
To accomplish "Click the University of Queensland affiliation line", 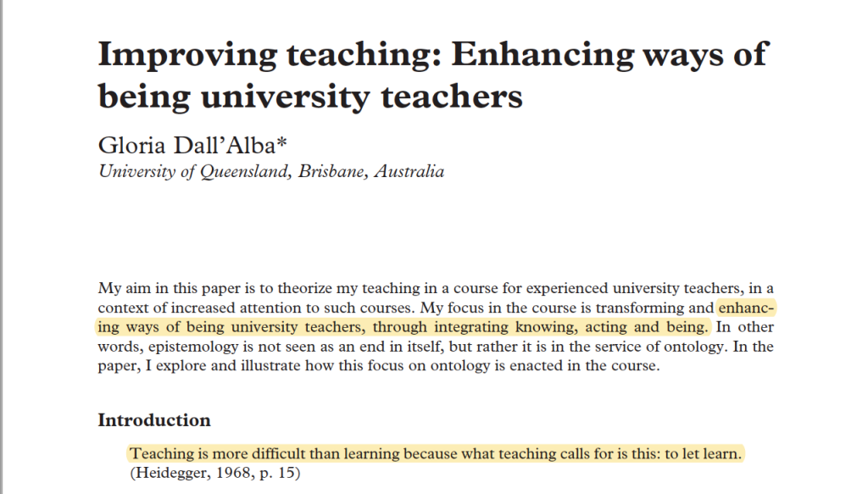I will coord(270,171).
